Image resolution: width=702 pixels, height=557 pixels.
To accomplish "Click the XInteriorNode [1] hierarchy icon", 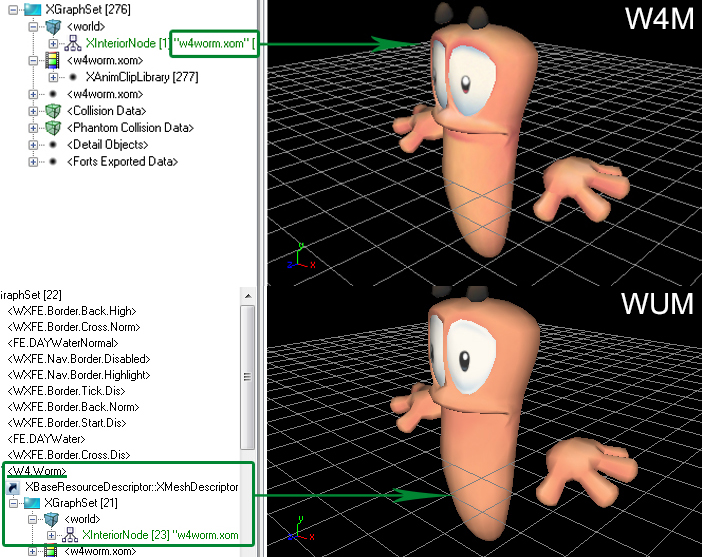I will coord(73,43).
